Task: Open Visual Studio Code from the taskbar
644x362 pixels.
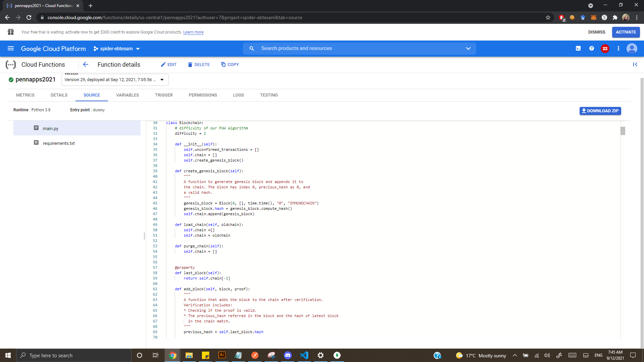Action: point(304,355)
